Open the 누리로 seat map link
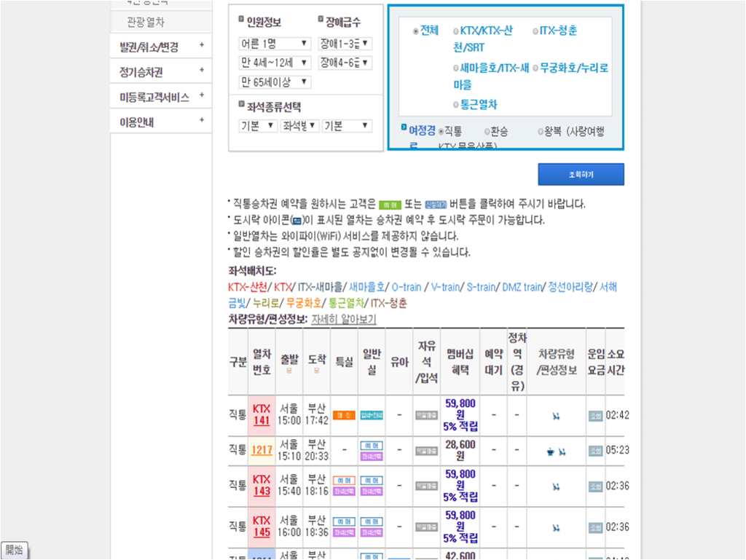The image size is (746, 560). click(265, 303)
